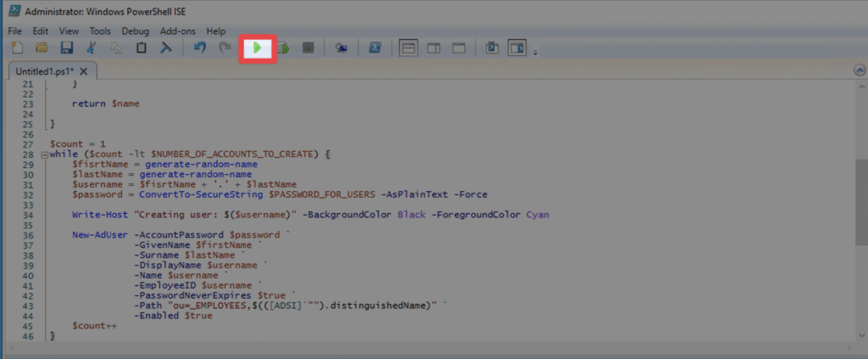The height and width of the screenshot is (359, 868).
Task: Stop operation with the square stop icon
Action: [x=309, y=49]
